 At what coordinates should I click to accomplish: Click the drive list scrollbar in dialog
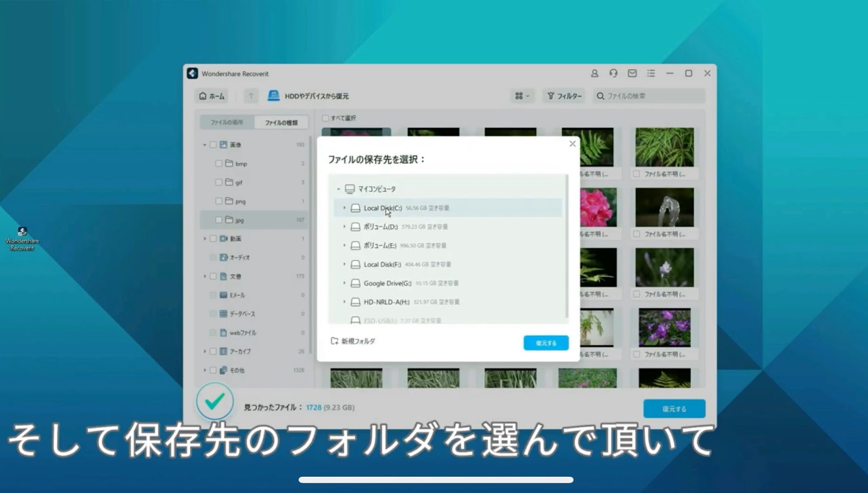(x=567, y=247)
